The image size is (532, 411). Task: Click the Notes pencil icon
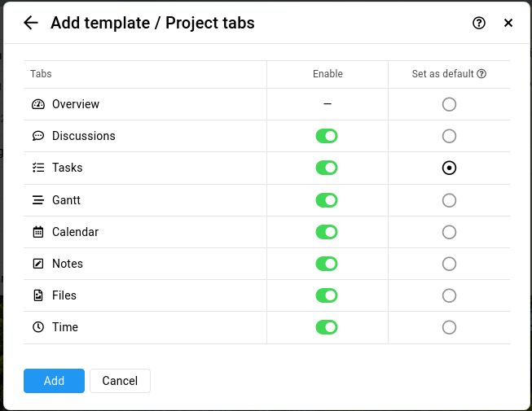[x=38, y=264]
